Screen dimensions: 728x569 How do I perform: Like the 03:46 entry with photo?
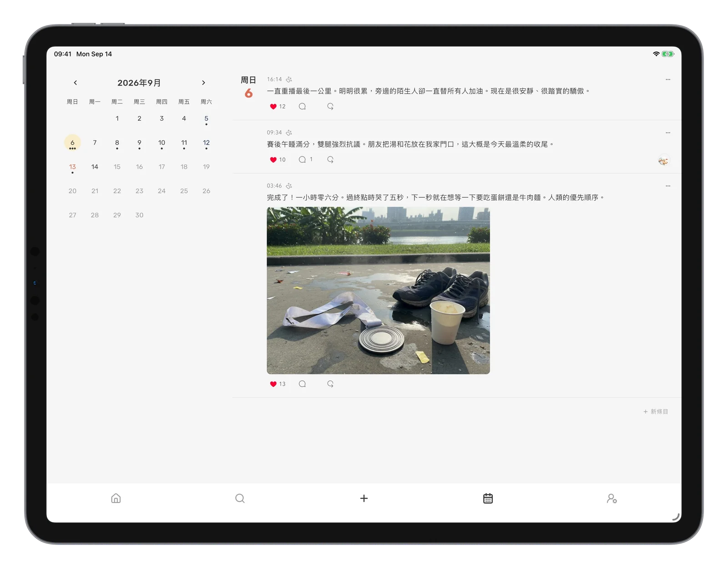(x=273, y=384)
